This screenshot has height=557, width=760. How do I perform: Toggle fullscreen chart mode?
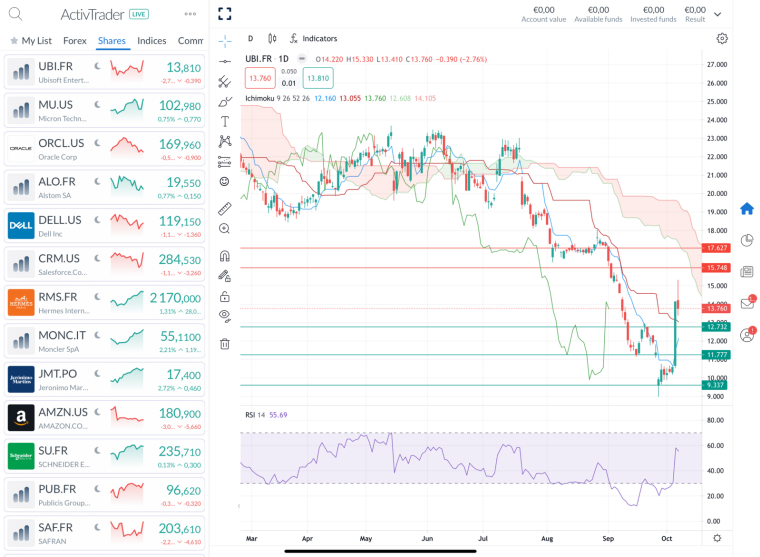pyautogui.click(x=224, y=14)
